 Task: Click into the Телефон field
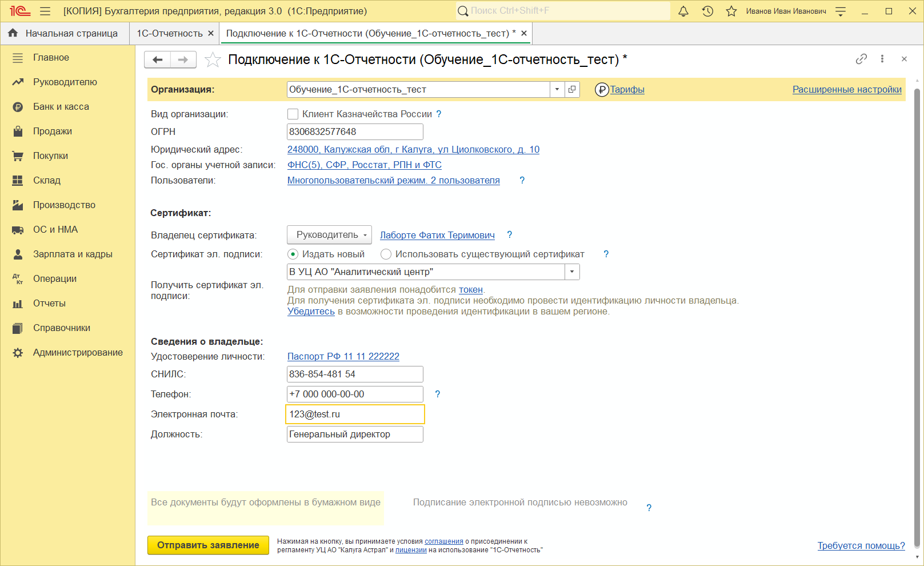[x=355, y=394]
